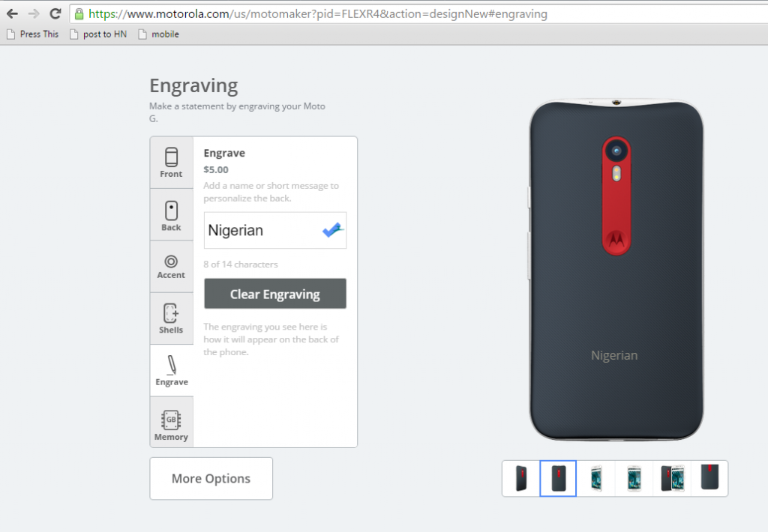This screenshot has width=768, height=532.
Task: Reload the page with the refresh icon
Action: 55,13
